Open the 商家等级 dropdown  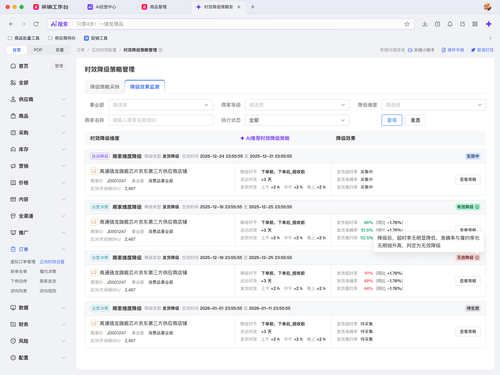click(x=297, y=105)
